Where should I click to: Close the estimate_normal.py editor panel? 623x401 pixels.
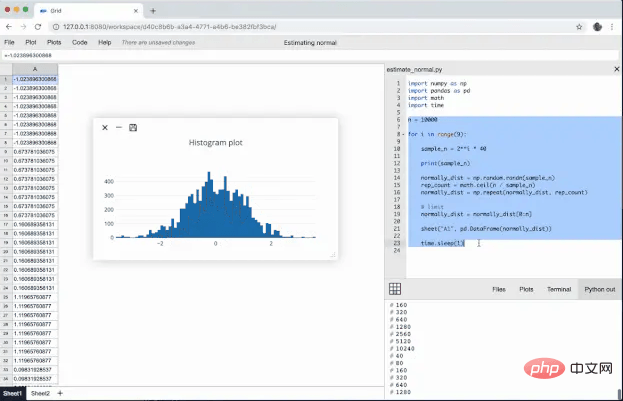[x=617, y=69]
